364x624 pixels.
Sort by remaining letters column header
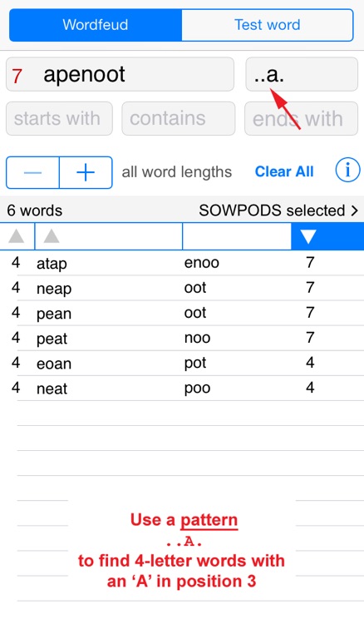237,236
